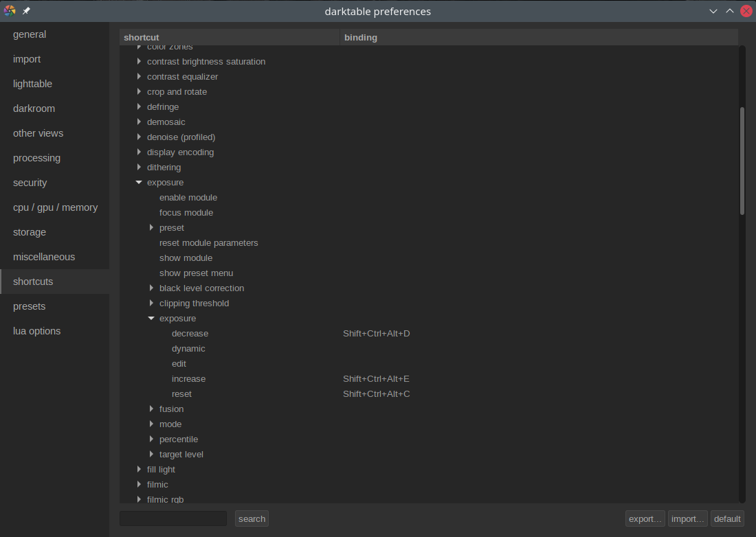
Task: Expand the percentile row
Action: click(151, 439)
